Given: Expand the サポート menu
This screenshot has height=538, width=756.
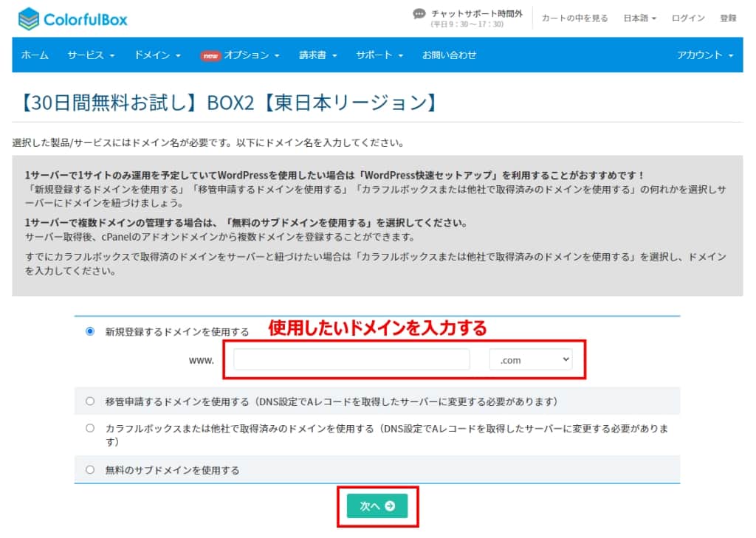Looking at the screenshot, I should pyautogui.click(x=379, y=55).
